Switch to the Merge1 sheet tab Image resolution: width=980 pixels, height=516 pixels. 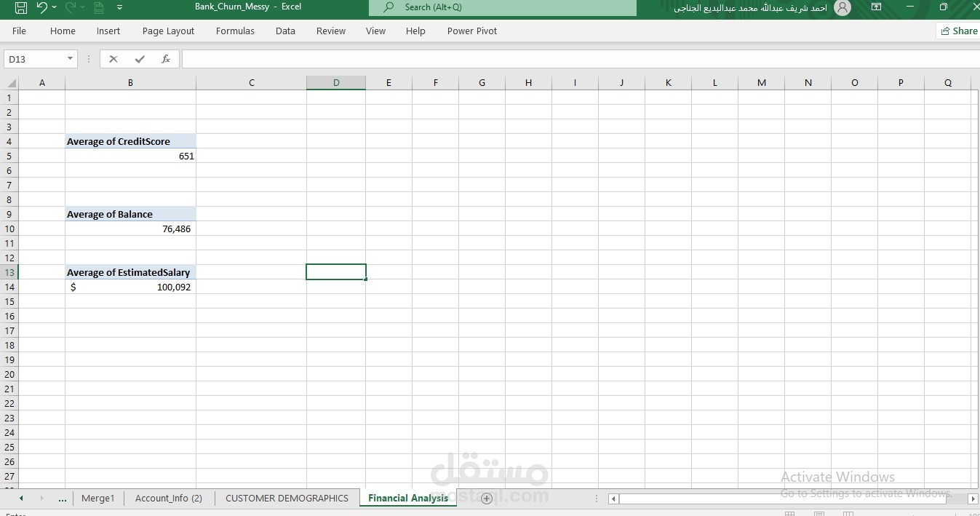point(98,499)
